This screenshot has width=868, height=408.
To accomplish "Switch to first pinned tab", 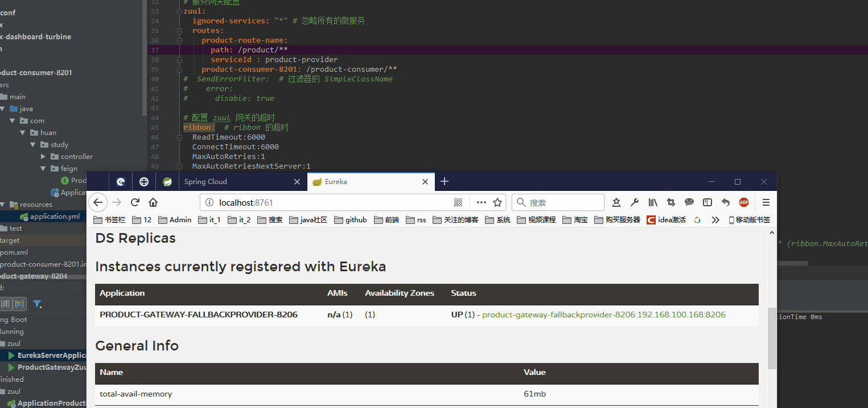I will [121, 182].
